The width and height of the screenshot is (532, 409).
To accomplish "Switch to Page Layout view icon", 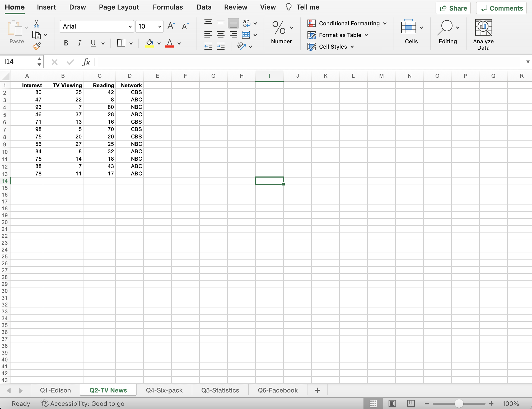I will click(x=392, y=403).
